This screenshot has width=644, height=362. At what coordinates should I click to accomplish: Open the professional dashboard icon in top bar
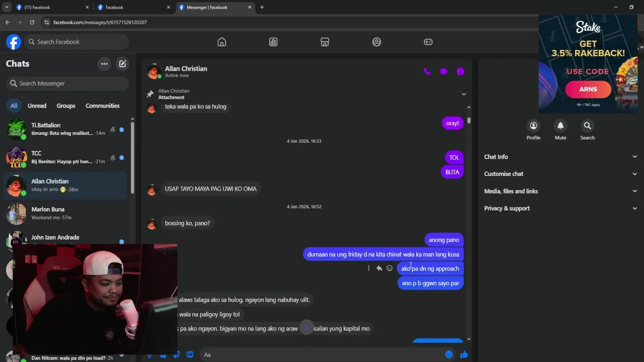click(x=273, y=42)
